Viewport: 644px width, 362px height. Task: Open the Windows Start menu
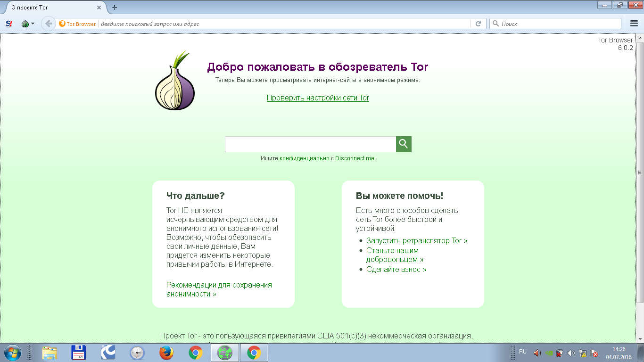(x=12, y=353)
